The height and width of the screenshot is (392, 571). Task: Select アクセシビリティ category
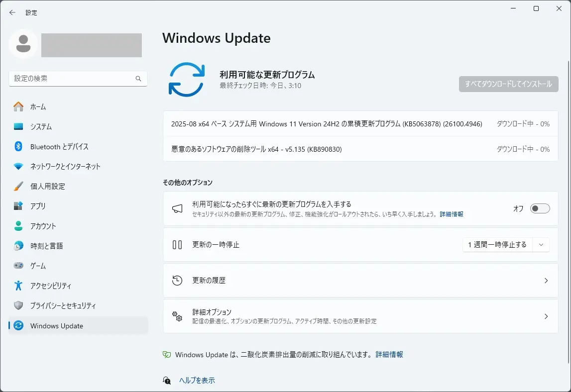pyautogui.click(x=78, y=286)
